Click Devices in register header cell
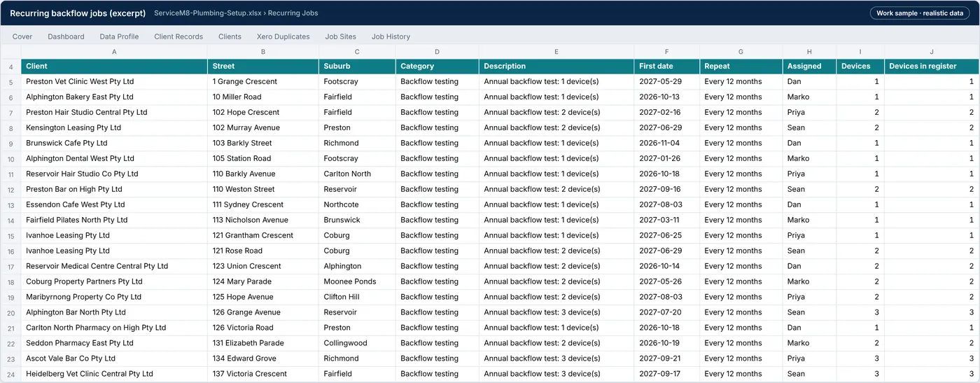The image size is (980, 383). pyautogui.click(x=932, y=67)
